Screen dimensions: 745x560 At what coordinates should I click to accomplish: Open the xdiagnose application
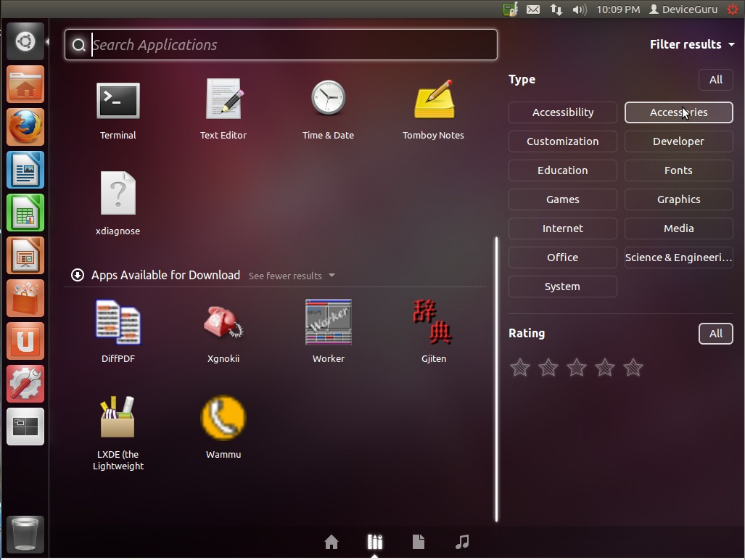(x=118, y=203)
